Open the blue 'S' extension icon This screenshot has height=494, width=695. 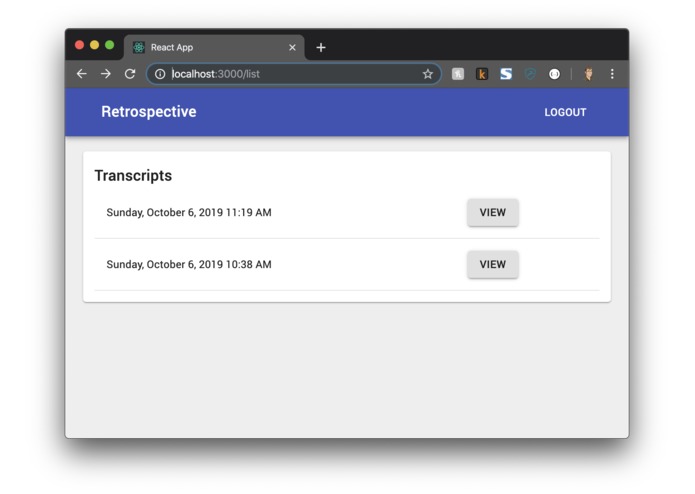click(506, 74)
